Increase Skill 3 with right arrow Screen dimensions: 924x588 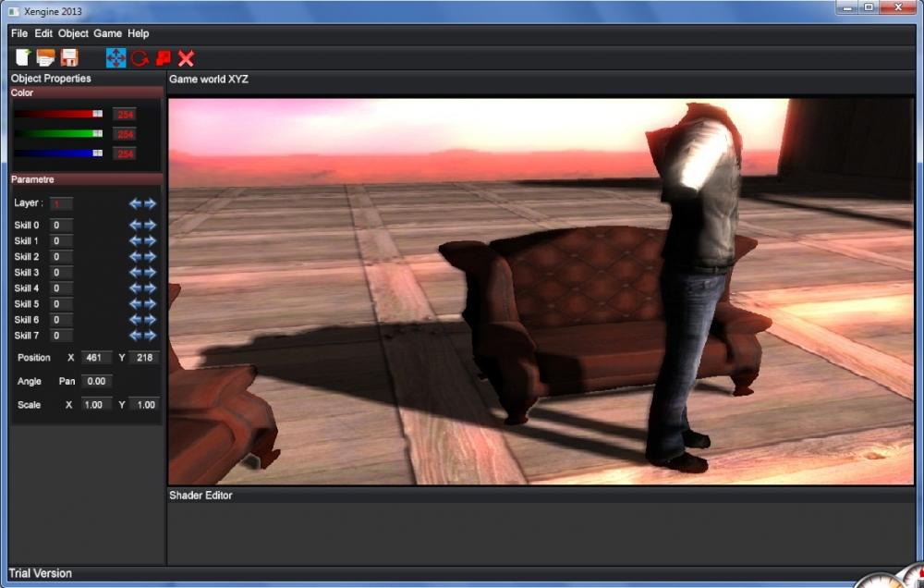pyautogui.click(x=151, y=273)
